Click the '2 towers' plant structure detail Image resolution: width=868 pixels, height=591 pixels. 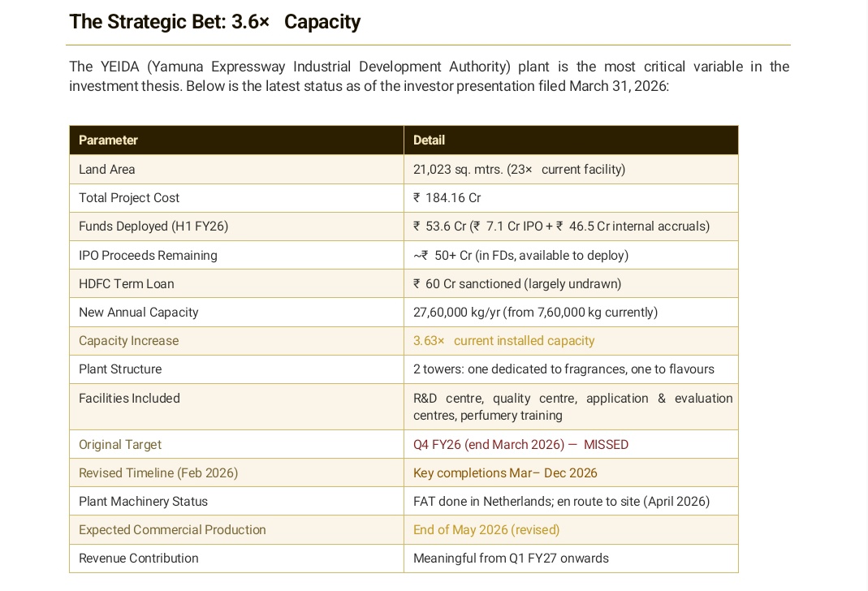[x=571, y=369]
